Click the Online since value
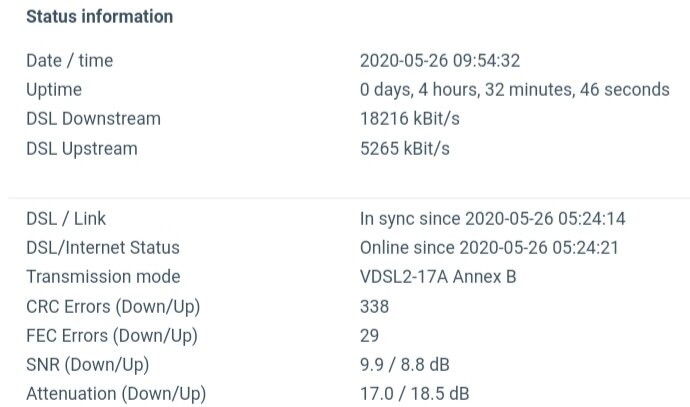Image resolution: width=690 pixels, height=407 pixels. [489, 248]
